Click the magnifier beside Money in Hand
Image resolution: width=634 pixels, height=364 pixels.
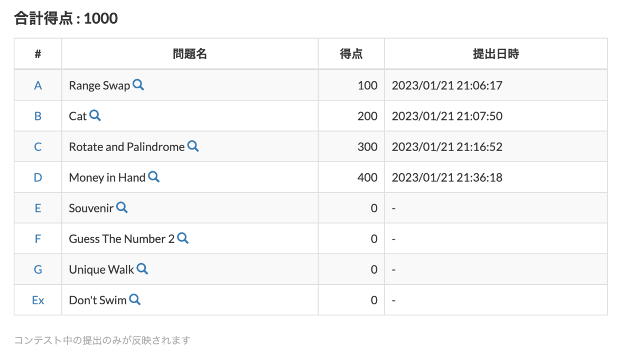coord(154,178)
